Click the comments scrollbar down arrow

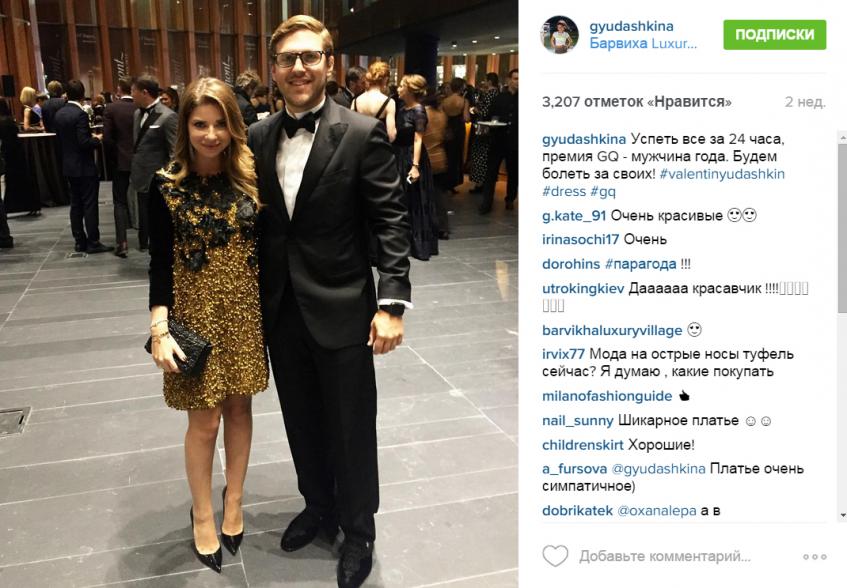pyautogui.click(x=842, y=516)
